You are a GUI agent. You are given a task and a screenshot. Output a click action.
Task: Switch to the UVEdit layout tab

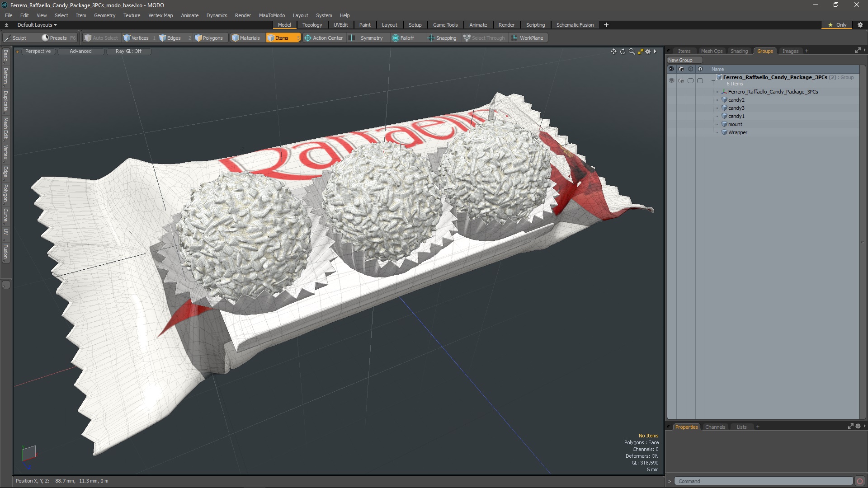340,25
